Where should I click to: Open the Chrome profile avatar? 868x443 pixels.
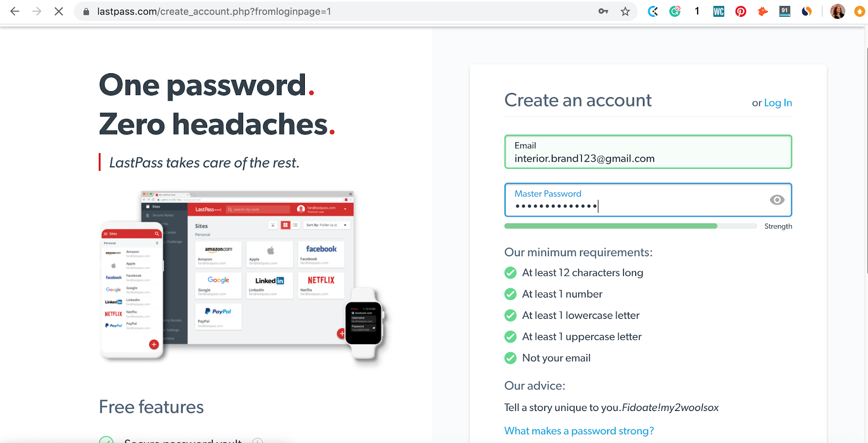(x=838, y=11)
